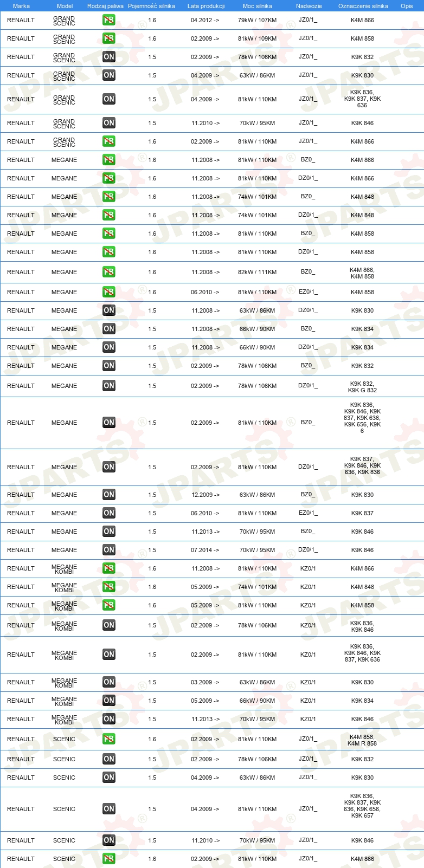Select the '82kW / 111KM' power cell
This screenshot has height=868, width=424.
coord(257,272)
